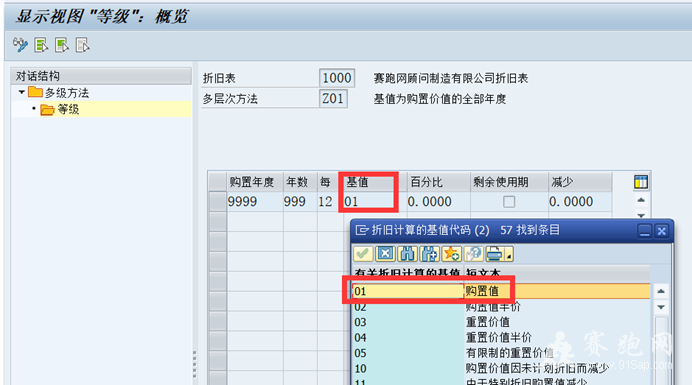Minimize the 折旧计算的基值代码 popup
This screenshot has width=692, height=385.
[644, 230]
